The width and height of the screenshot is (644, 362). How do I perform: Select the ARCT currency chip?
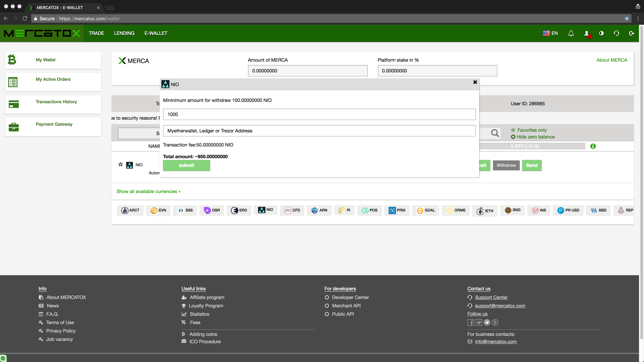(x=130, y=210)
